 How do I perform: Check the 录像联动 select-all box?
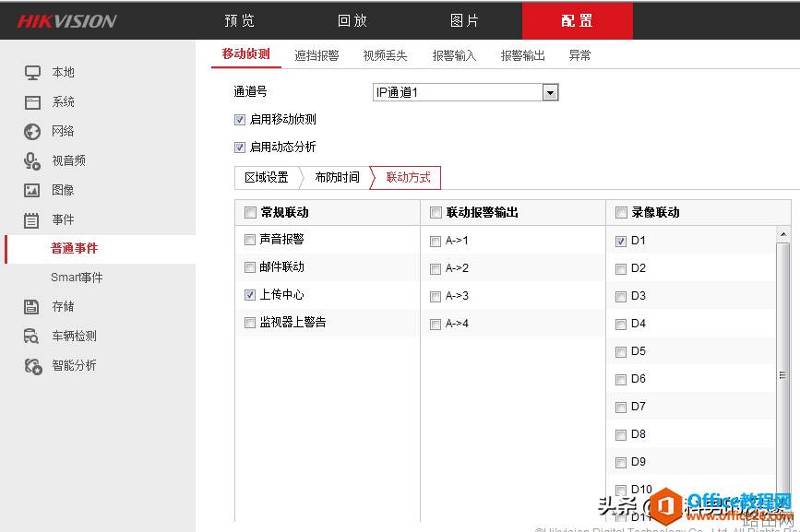(x=621, y=212)
